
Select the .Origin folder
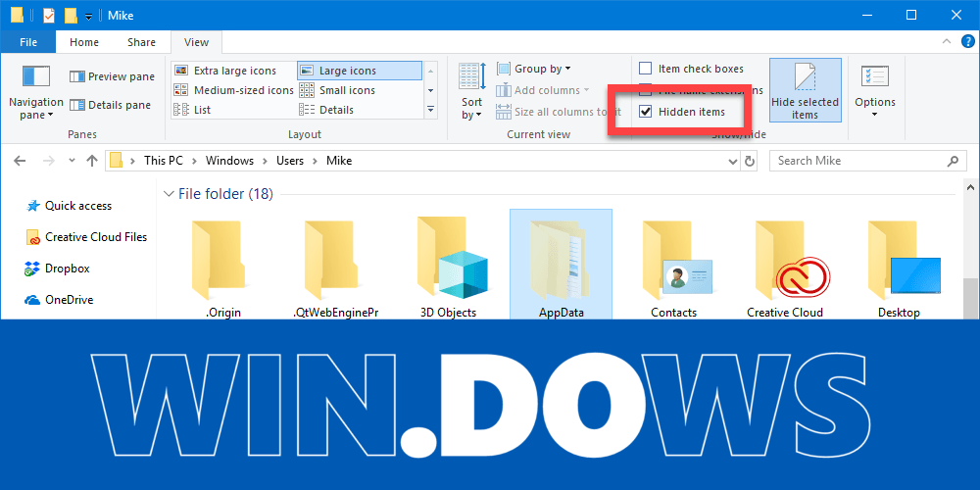[223, 266]
